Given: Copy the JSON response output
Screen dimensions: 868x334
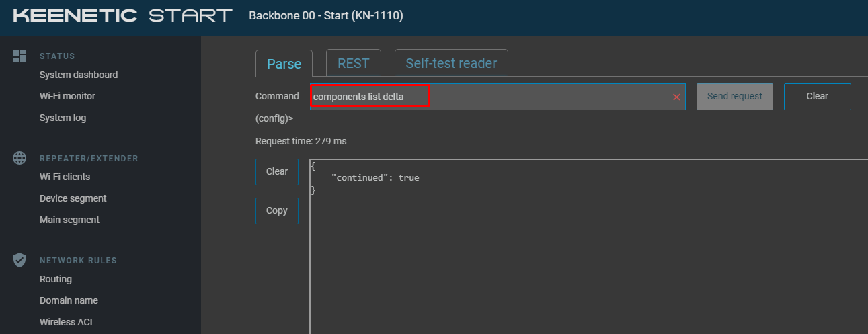Looking at the screenshot, I should [277, 210].
